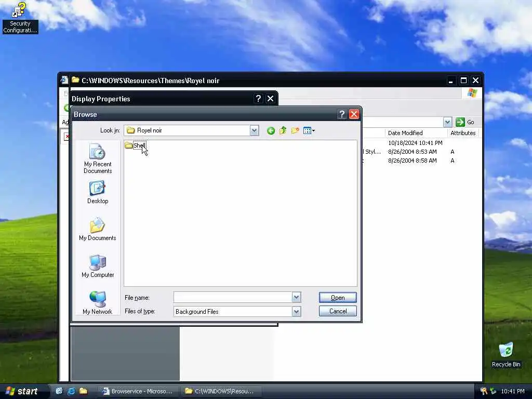Select the row dated 10/18/2024 10:41 PM
The image size is (532, 399).
click(415, 143)
